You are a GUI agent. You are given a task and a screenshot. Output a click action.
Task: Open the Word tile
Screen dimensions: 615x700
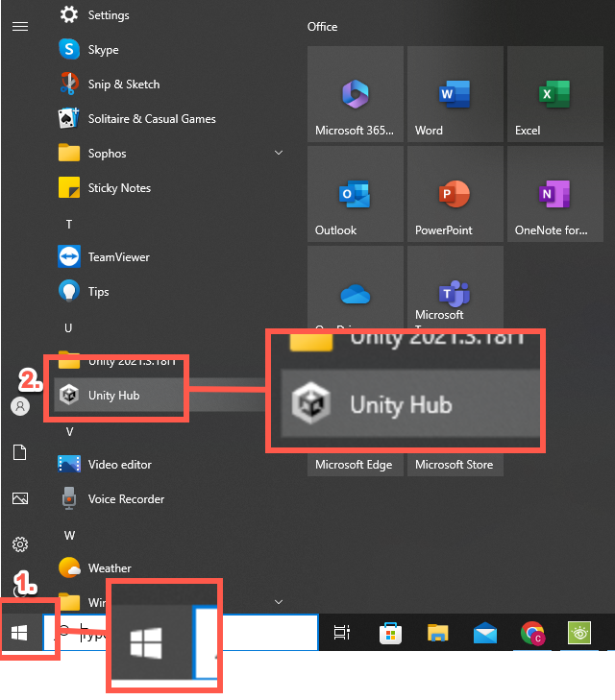coord(455,94)
